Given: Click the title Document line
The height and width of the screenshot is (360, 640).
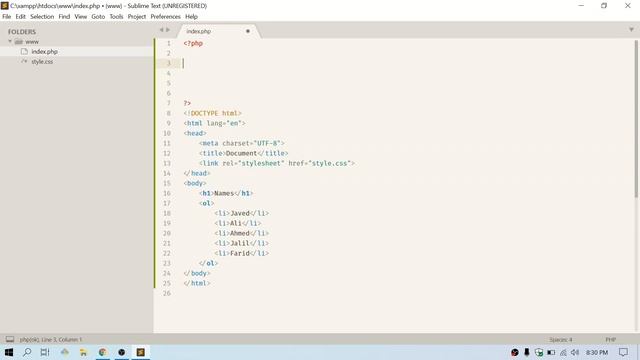Looking at the screenshot, I should point(244,153).
